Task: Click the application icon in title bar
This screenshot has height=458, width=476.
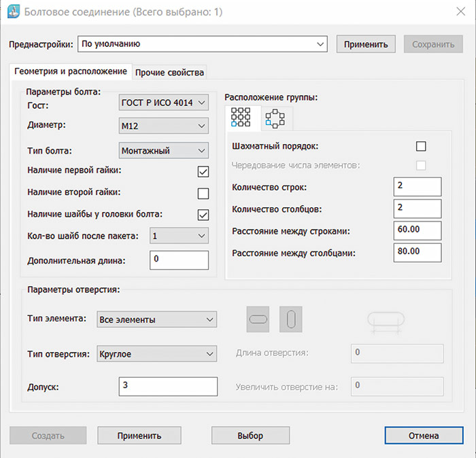Action: tap(14, 12)
